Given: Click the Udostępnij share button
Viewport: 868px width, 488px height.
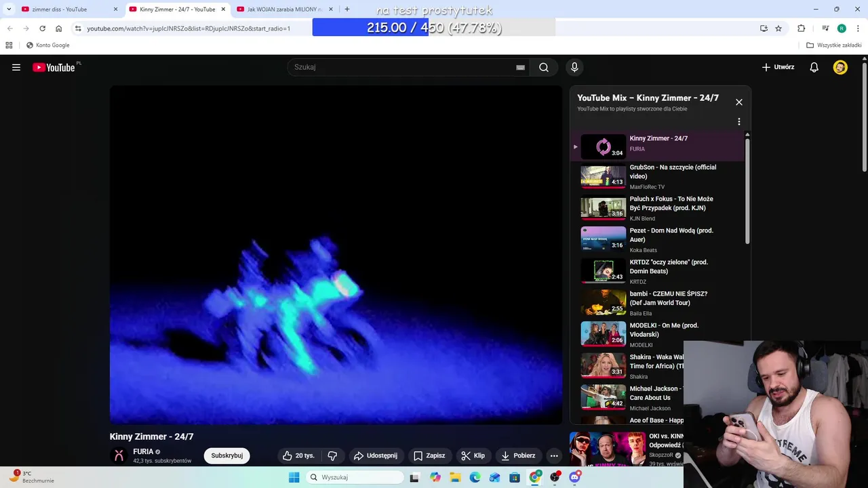Looking at the screenshot, I should pyautogui.click(x=376, y=455).
